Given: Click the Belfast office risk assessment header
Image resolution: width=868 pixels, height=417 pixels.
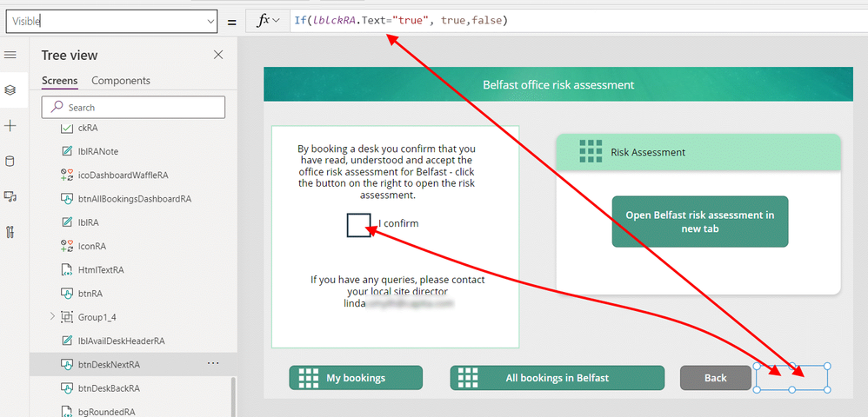Looking at the screenshot, I should [x=558, y=84].
